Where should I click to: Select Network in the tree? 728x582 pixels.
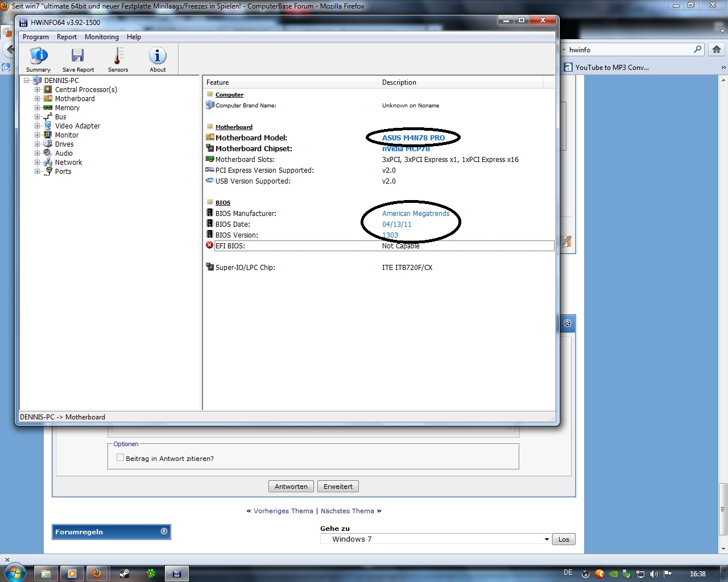tap(68, 163)
